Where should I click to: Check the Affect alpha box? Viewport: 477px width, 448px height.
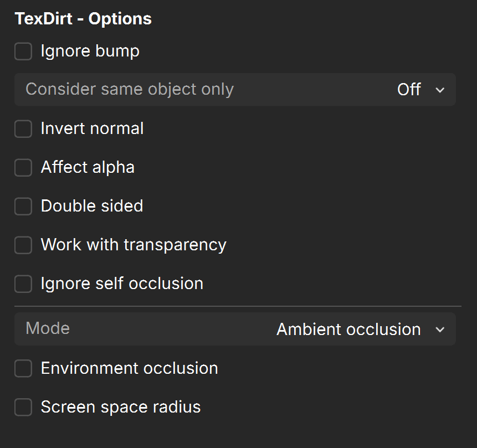[x=23, y=167]
